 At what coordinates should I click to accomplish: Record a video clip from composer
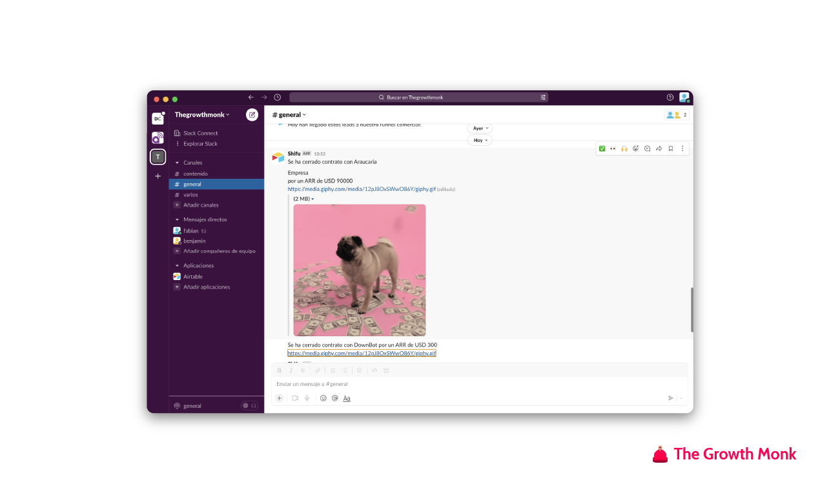click(295, 398)
